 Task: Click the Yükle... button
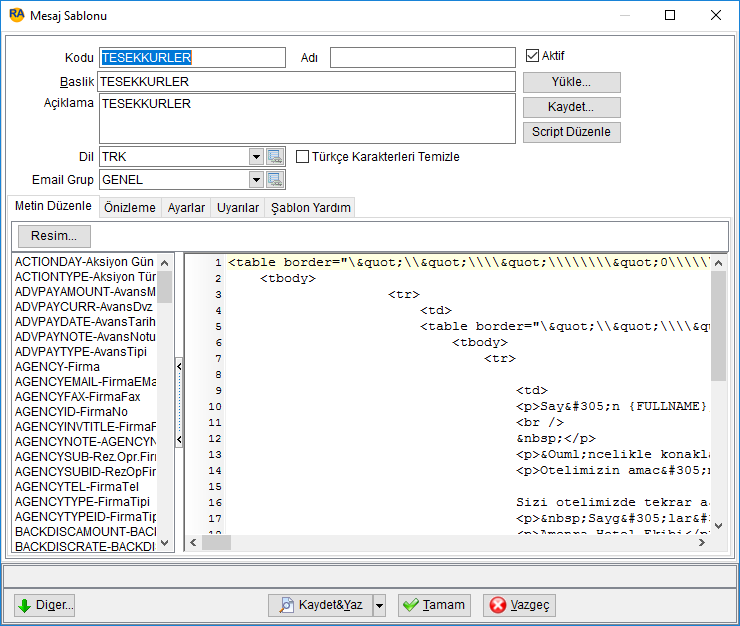click(572, 82)
